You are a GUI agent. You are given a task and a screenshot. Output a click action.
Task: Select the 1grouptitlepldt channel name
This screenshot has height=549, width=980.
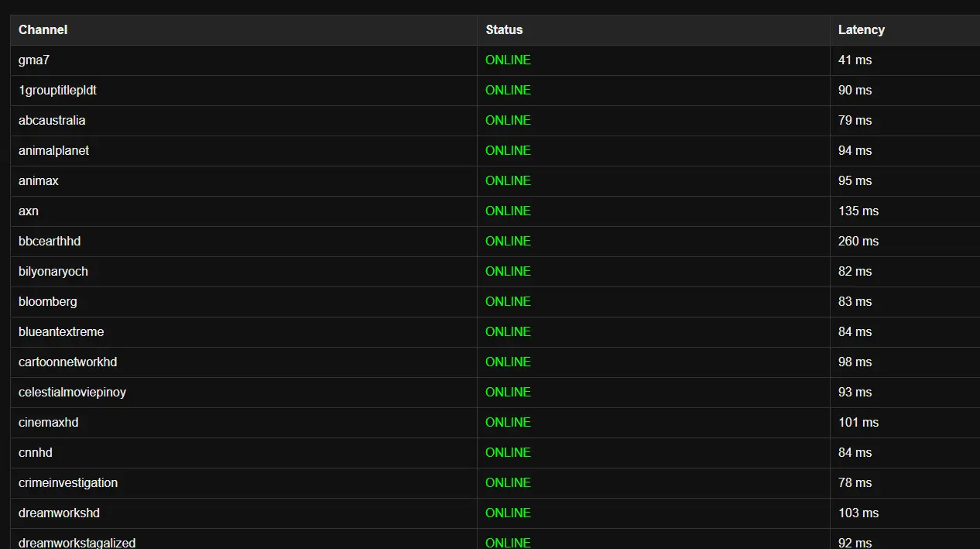[x=57, y=90]
